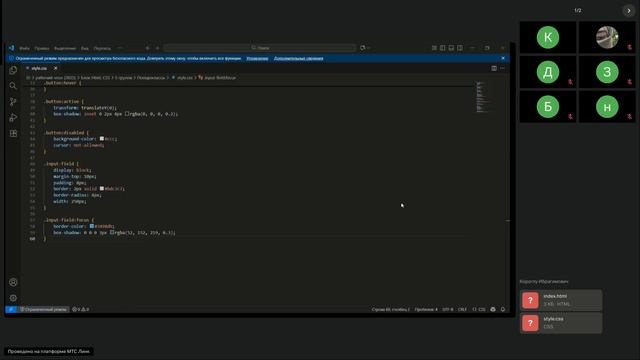Click the Пробелов: 4 indentation setting
The height and width of the screenshot is (360, 640).
point(426,309)
